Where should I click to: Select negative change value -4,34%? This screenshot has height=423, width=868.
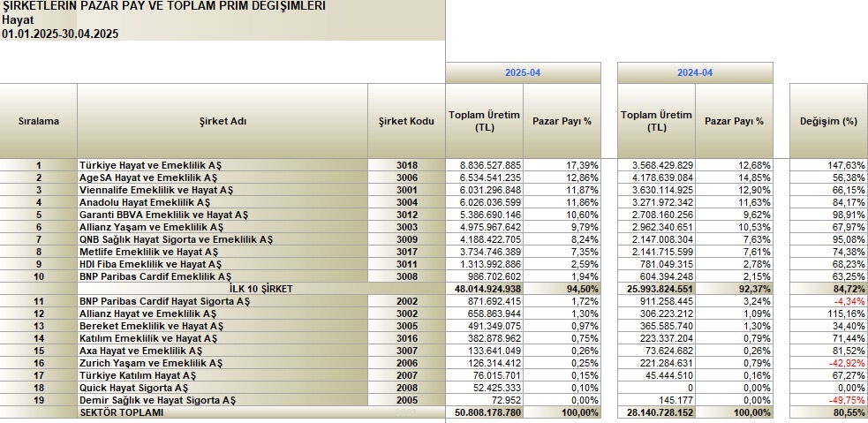click(x=828, y=301)
